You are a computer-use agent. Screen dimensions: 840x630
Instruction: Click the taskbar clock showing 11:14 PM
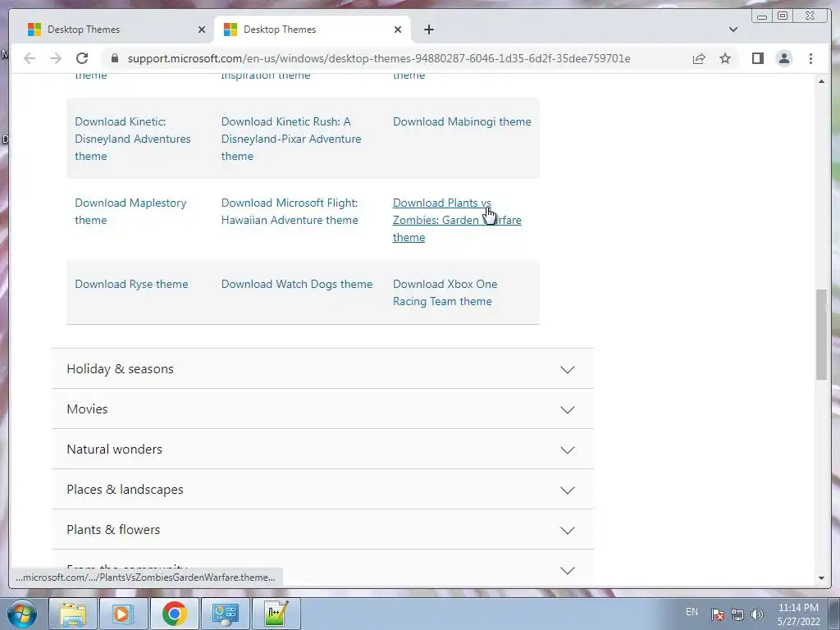point(798,614)
